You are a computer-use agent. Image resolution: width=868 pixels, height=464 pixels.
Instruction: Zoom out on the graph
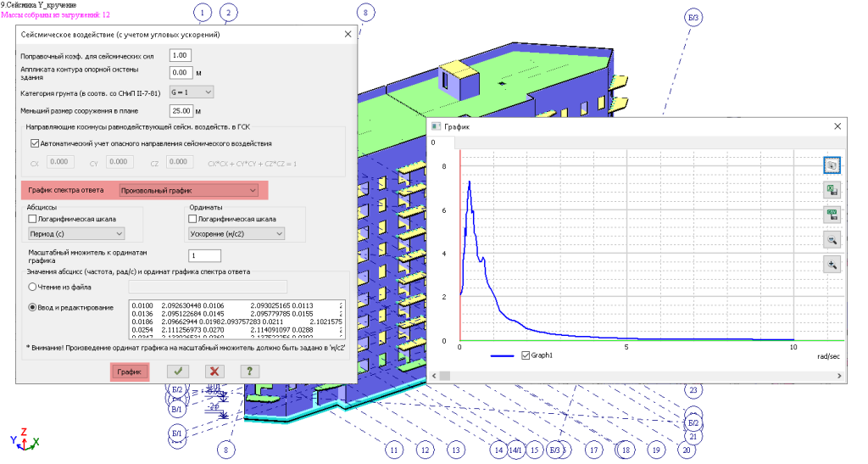coord(832,240)
